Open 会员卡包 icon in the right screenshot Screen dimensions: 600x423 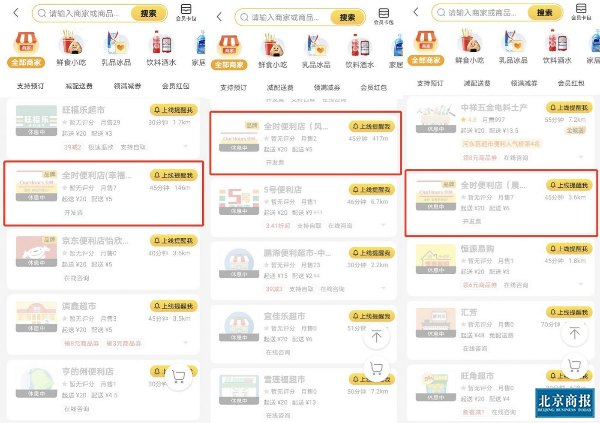[x=581, y=11]
